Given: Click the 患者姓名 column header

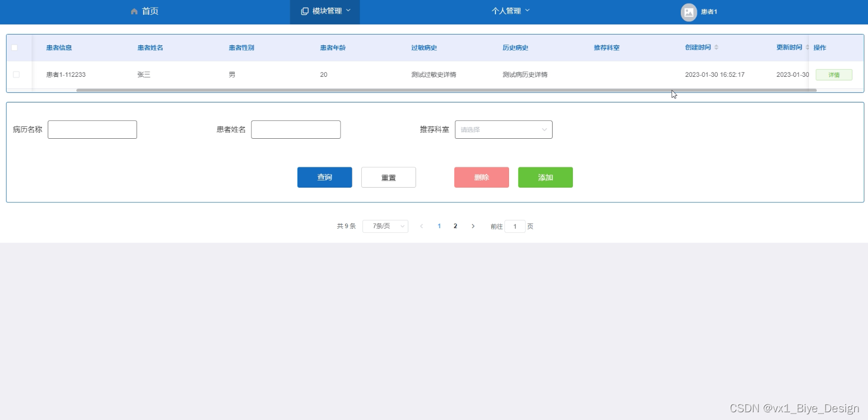Looking at the screenshot, I should coord(150,48).
